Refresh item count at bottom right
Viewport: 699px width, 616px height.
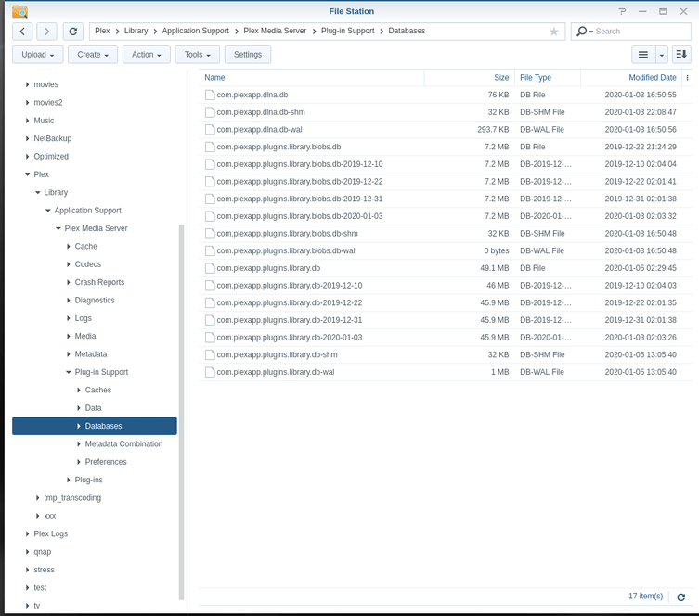[x=680, y=597]
